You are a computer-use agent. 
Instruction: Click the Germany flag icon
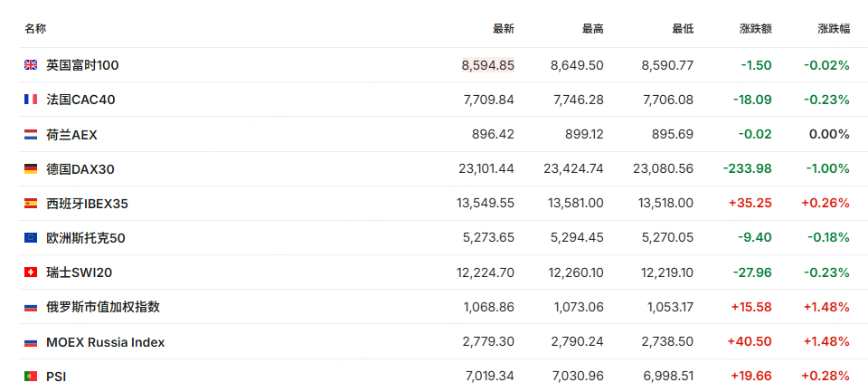click(31, 169)
